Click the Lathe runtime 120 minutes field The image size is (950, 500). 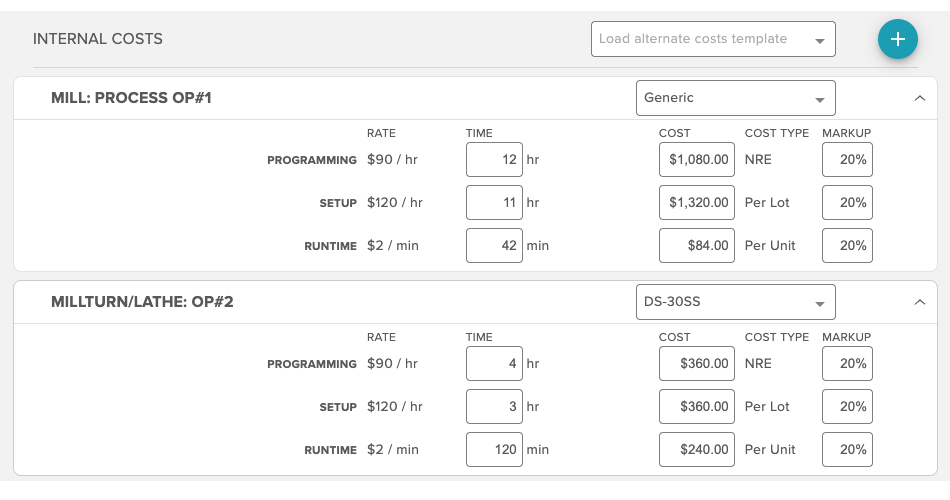(x=494, y=450)
